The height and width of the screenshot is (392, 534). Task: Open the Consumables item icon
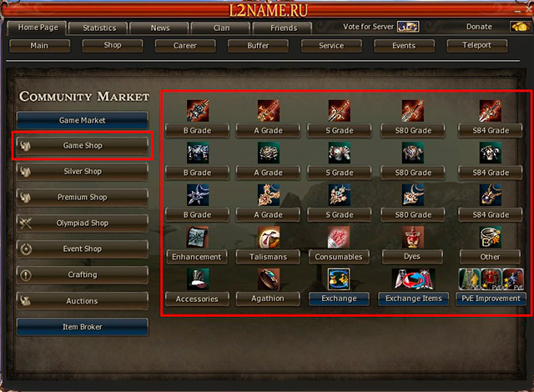(x=339, y=237)
